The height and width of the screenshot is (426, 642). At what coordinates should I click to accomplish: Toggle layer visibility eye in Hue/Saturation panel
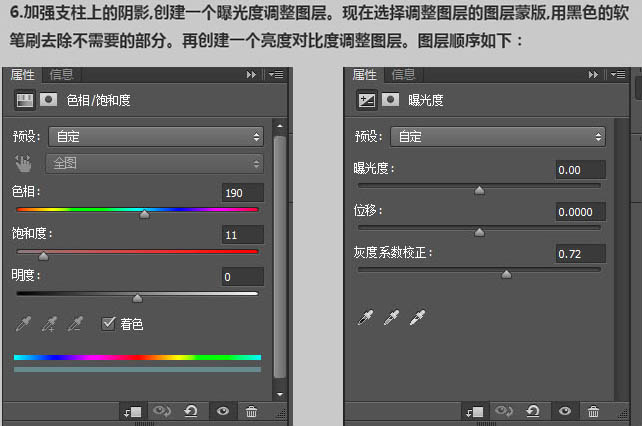(223, 411)
